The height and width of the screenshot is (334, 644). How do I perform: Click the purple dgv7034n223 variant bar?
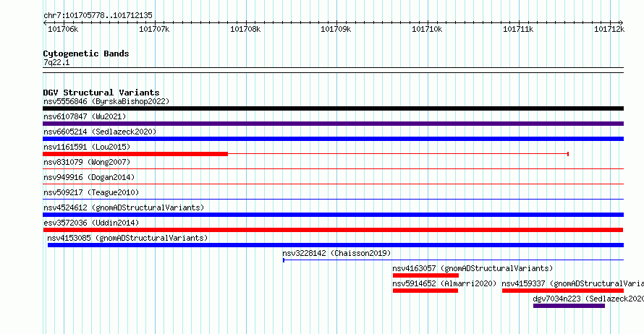[x=569, y=306]
